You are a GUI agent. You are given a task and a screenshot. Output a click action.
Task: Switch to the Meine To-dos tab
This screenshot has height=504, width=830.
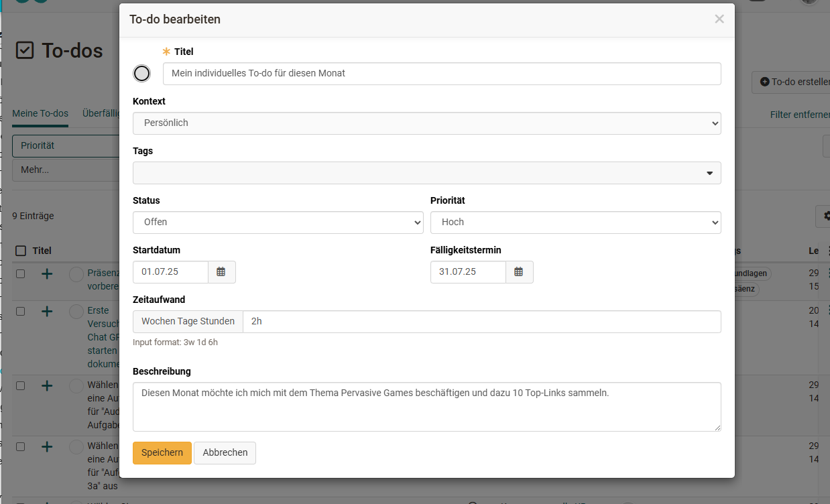click(x=40, y=114)
